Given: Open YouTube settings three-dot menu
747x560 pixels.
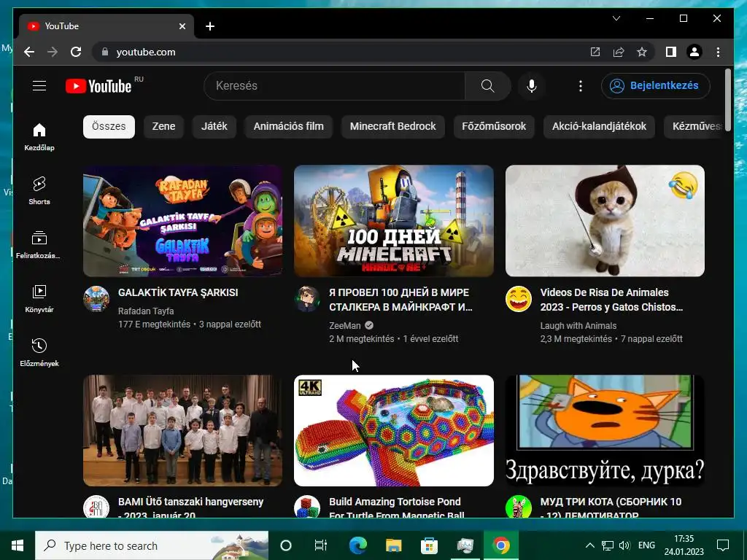Looking at the screenshot, I should pos(580,86).
